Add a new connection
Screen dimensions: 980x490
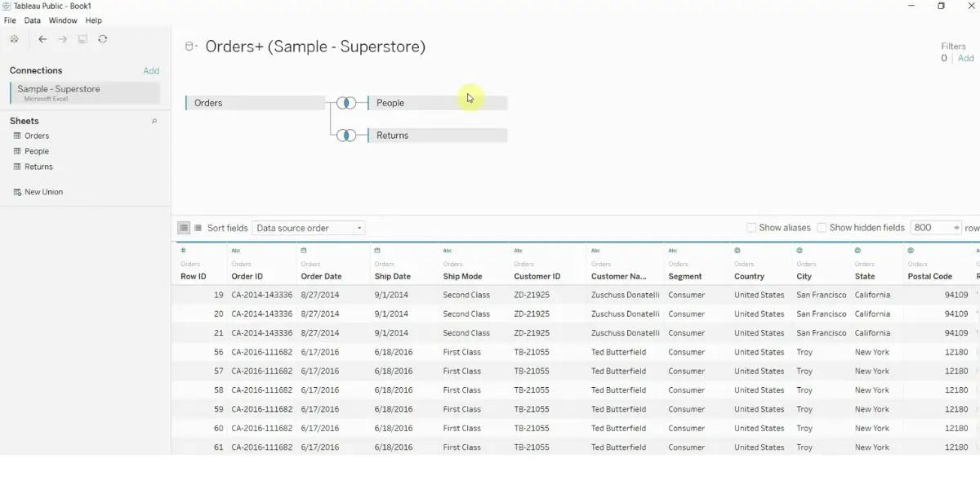point(151,71)
